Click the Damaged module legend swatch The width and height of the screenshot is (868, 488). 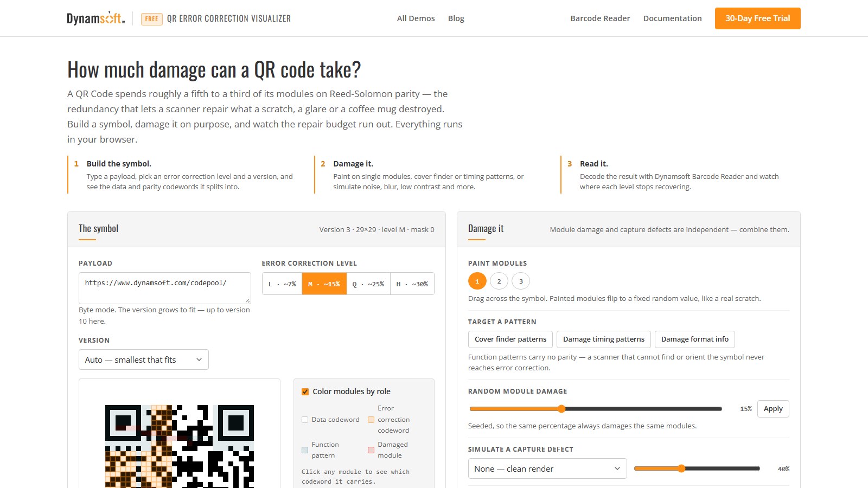pos(371,450)
